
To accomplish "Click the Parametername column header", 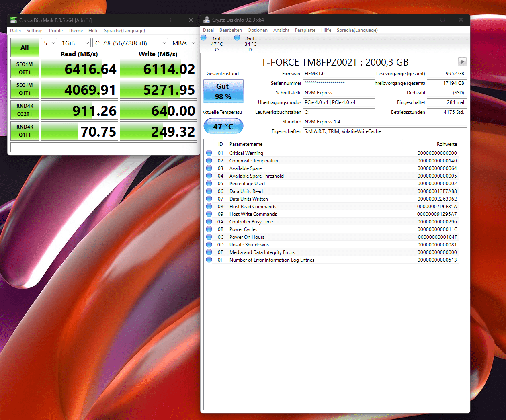I will 315,144.
